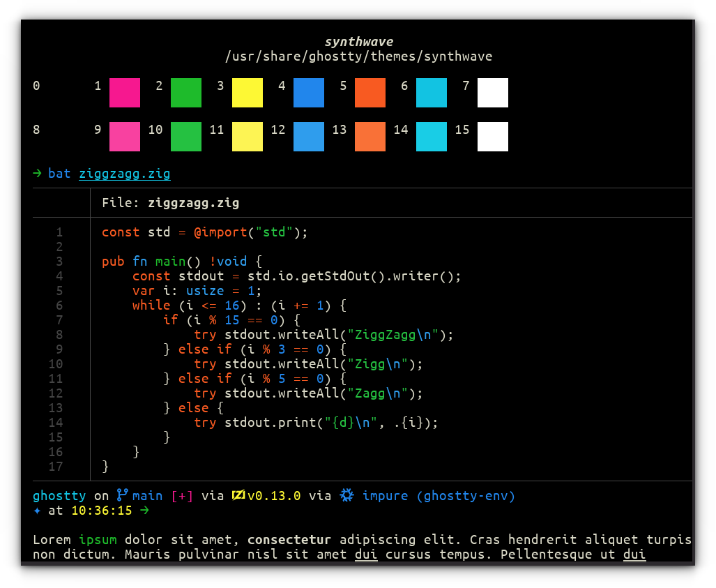The width and height of the screenshot is (716, 588).
Task: Click the green arrow before the bat command
Action: [37, 174]
